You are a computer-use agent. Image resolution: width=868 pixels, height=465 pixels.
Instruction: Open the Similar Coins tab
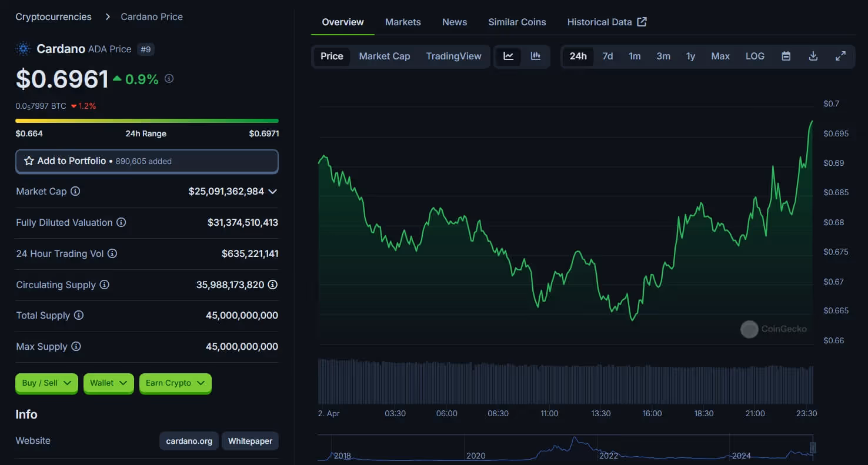[x=517, y=22]
